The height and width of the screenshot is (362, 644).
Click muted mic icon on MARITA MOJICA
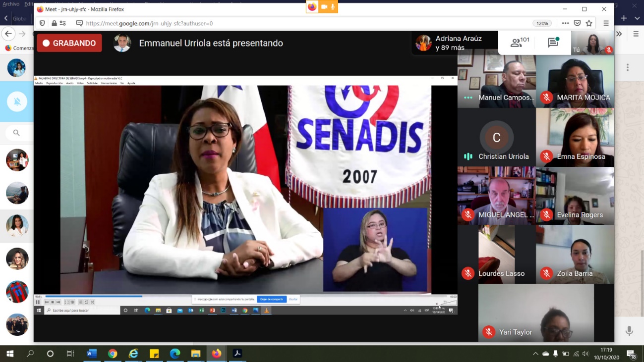coord(546,98)
